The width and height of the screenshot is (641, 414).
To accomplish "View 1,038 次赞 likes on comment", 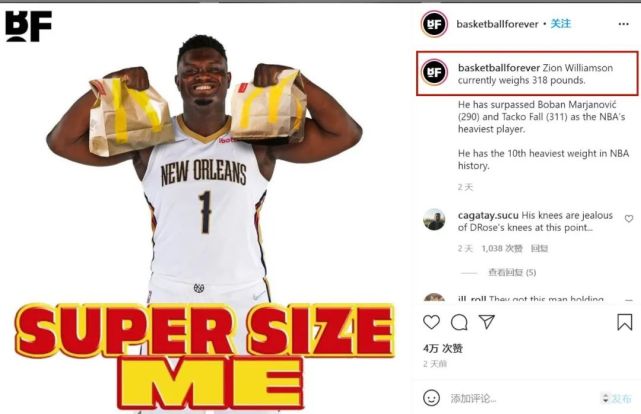I will (x=502, y=248).
